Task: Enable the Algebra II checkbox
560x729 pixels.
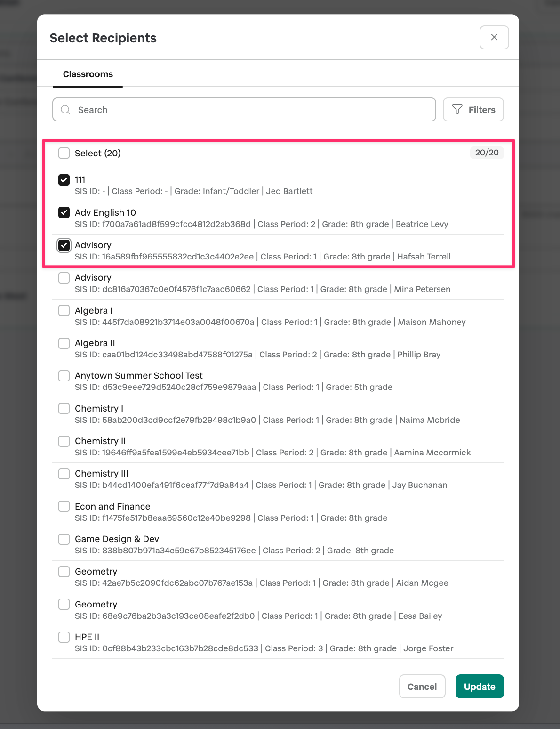Action: click(64, 343)
